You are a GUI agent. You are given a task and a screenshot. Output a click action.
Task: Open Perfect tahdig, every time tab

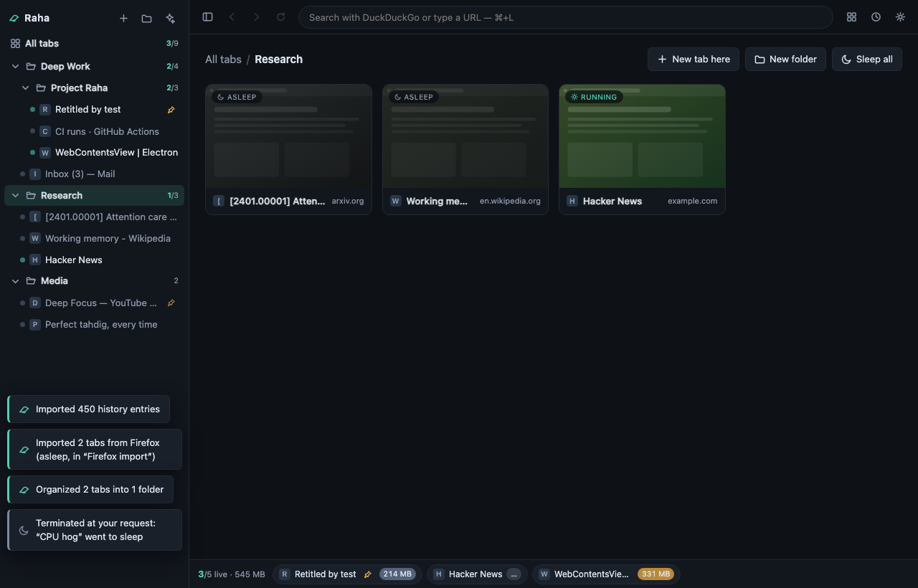click(x=94, y=324)
